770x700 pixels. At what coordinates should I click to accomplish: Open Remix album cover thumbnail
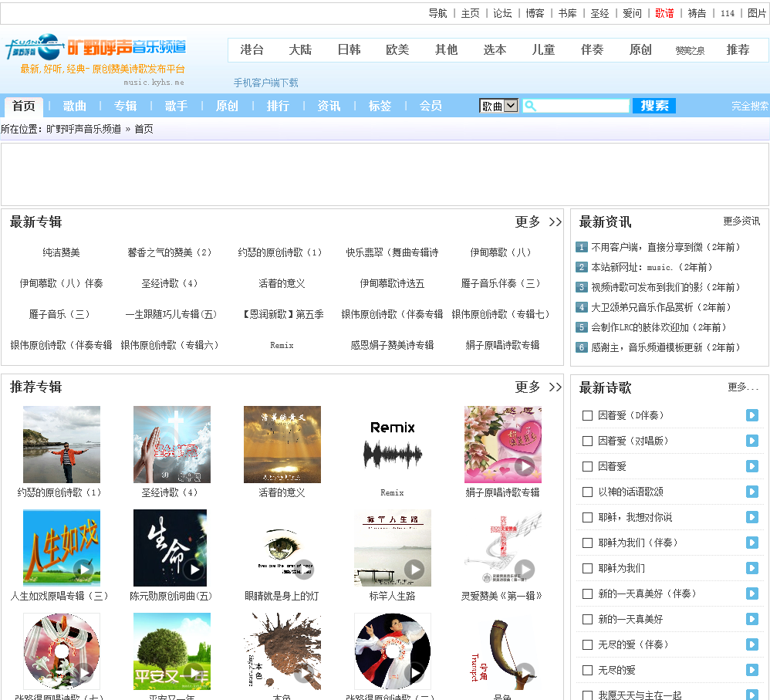point(393,444)
